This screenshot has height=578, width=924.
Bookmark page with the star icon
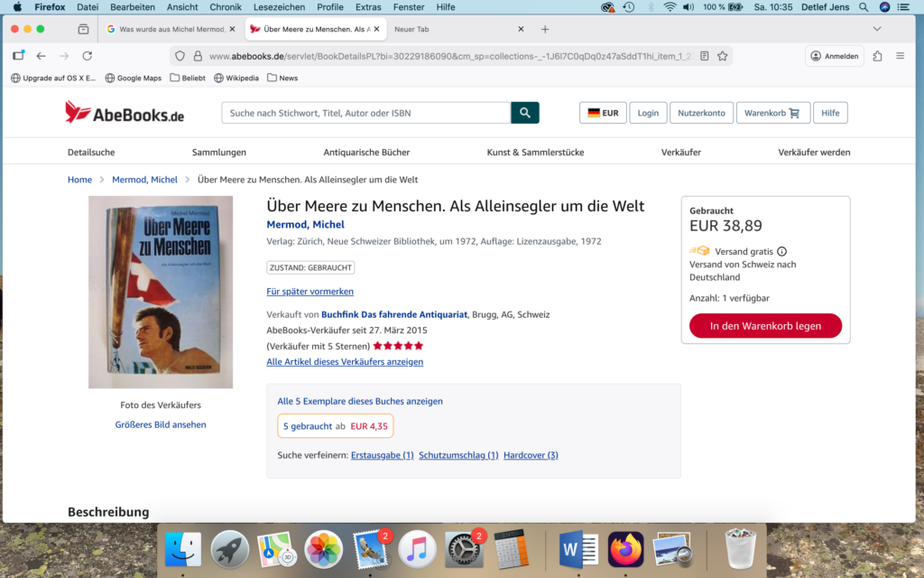point(723,56)
